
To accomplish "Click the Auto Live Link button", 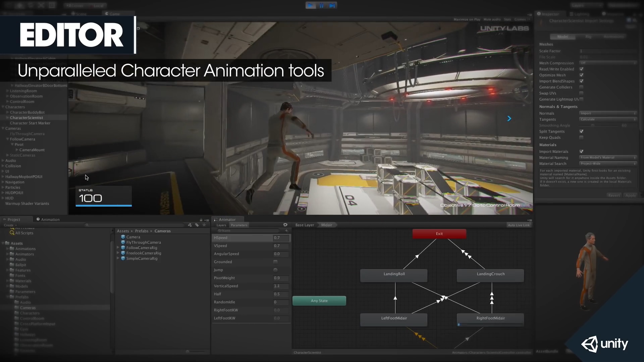I will click(x=519, y=225).
